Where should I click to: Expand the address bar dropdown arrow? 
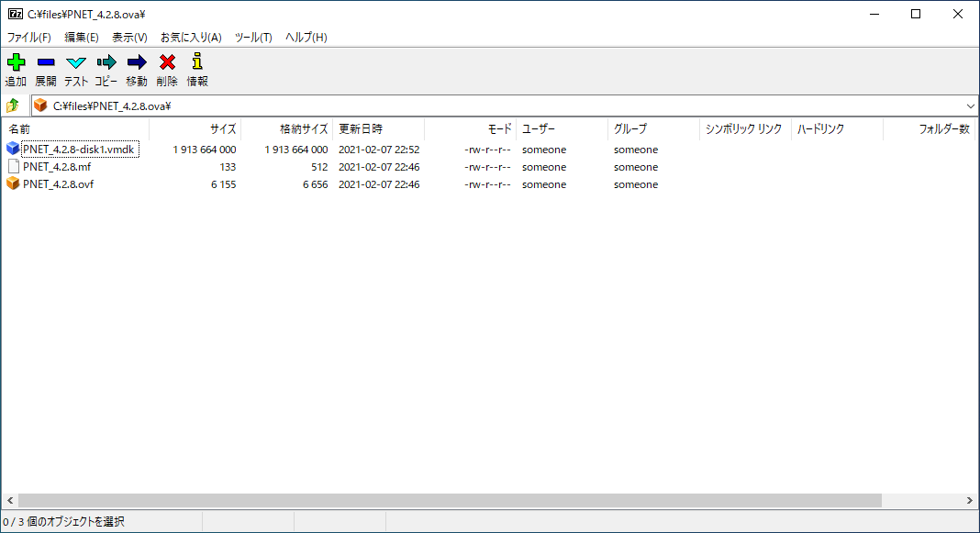click(970, 105)
